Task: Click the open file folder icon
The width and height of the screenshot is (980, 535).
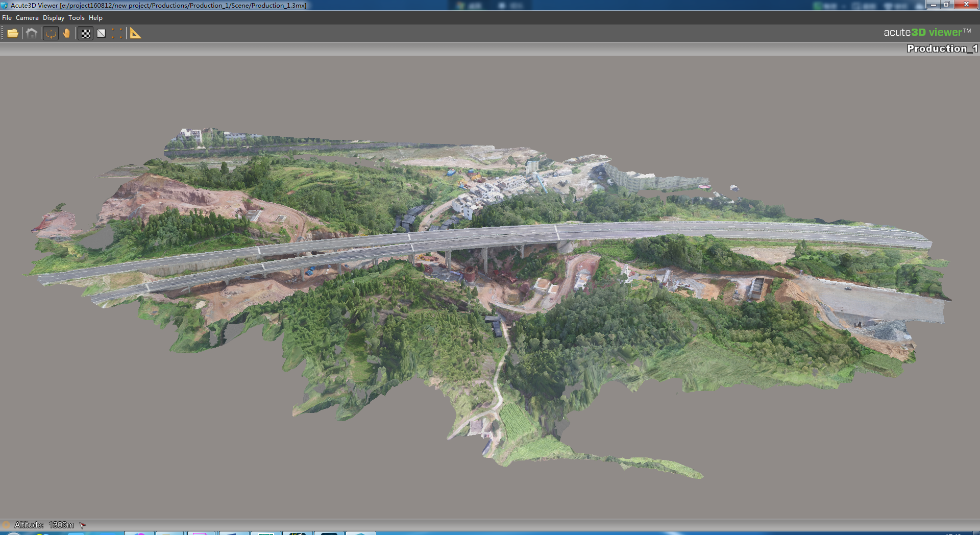Action: pos(13,34)
